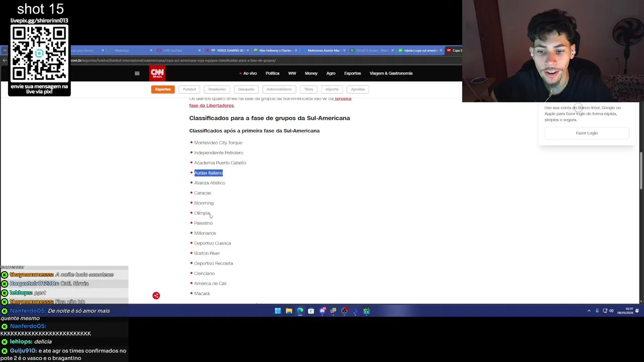Click Boston River list item
The width and height of the screenshot is (644, 362).
tap(207, 253)
